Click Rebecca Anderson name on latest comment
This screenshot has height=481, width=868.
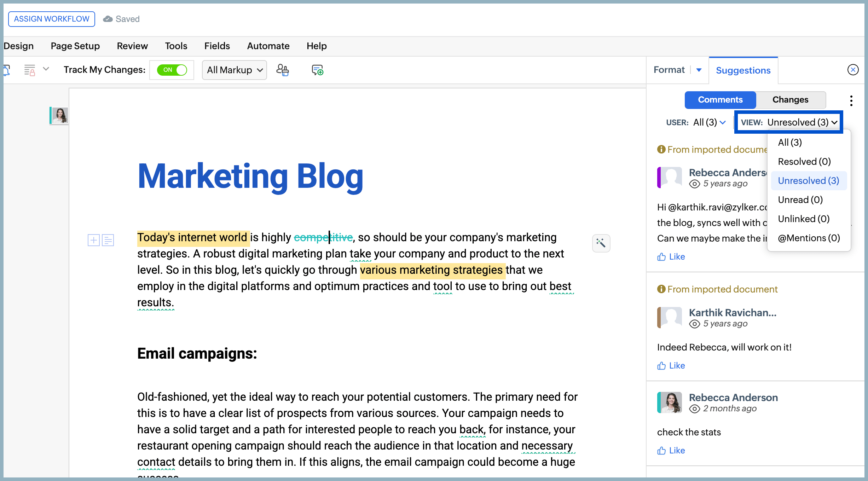tap(733, 398)
